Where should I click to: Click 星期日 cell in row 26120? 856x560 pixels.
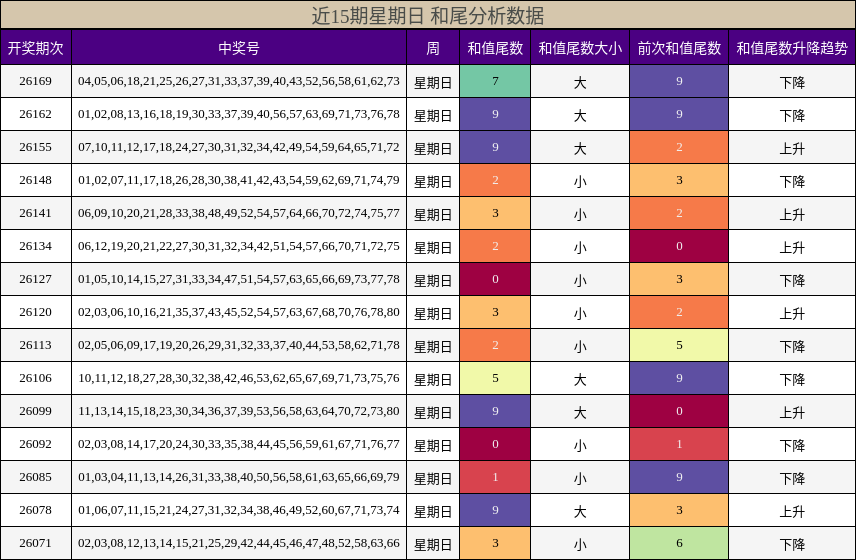pos(433,313)
